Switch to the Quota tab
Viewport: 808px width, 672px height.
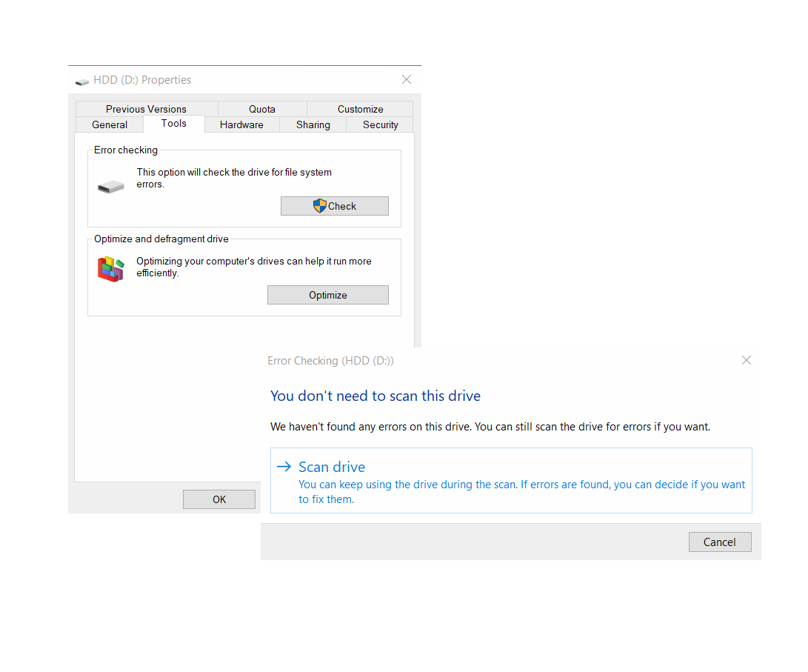261,109
